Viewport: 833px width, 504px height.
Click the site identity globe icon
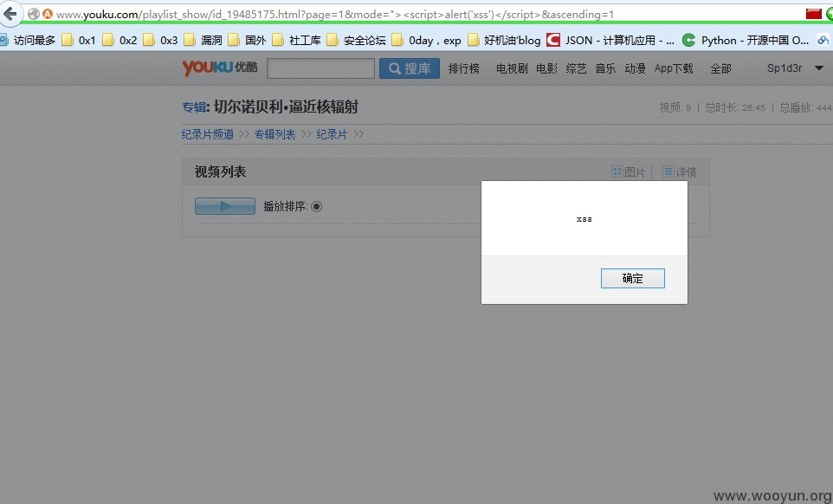tap(33, 15)
